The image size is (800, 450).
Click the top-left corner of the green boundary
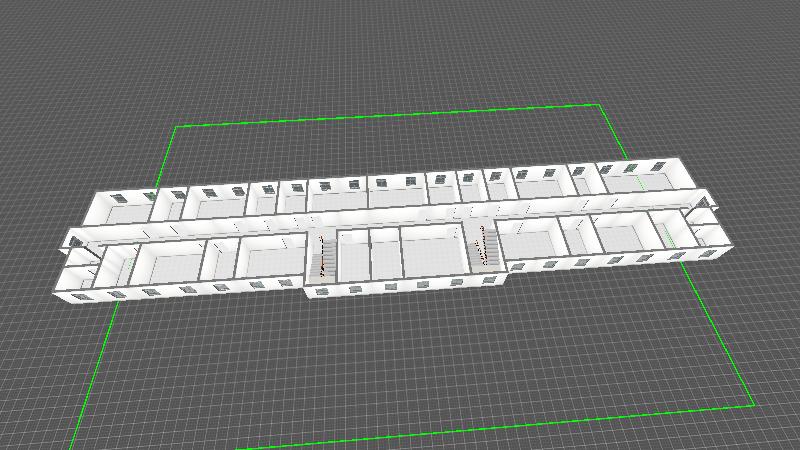click(178, 127)
